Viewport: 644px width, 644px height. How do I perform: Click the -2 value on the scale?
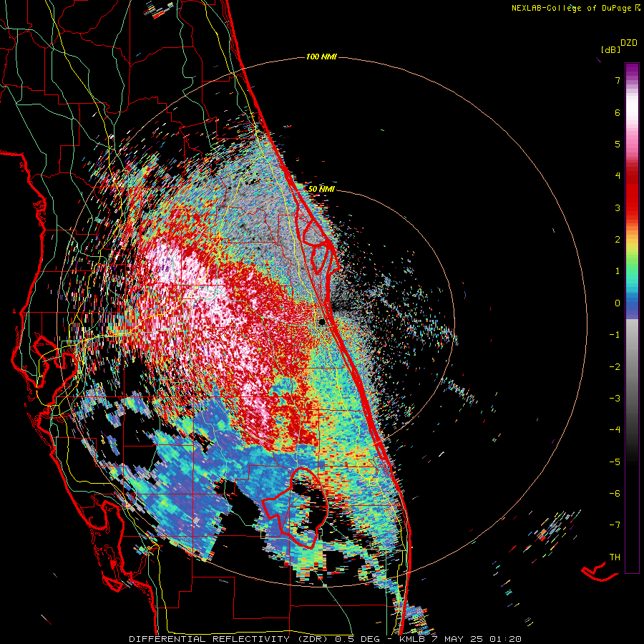point(615,367)
